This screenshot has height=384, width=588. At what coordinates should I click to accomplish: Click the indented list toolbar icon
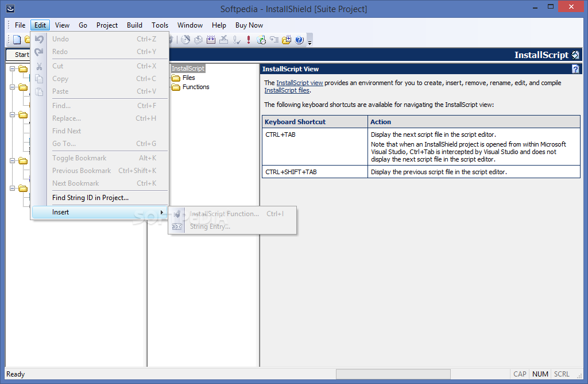pos(274,40)
